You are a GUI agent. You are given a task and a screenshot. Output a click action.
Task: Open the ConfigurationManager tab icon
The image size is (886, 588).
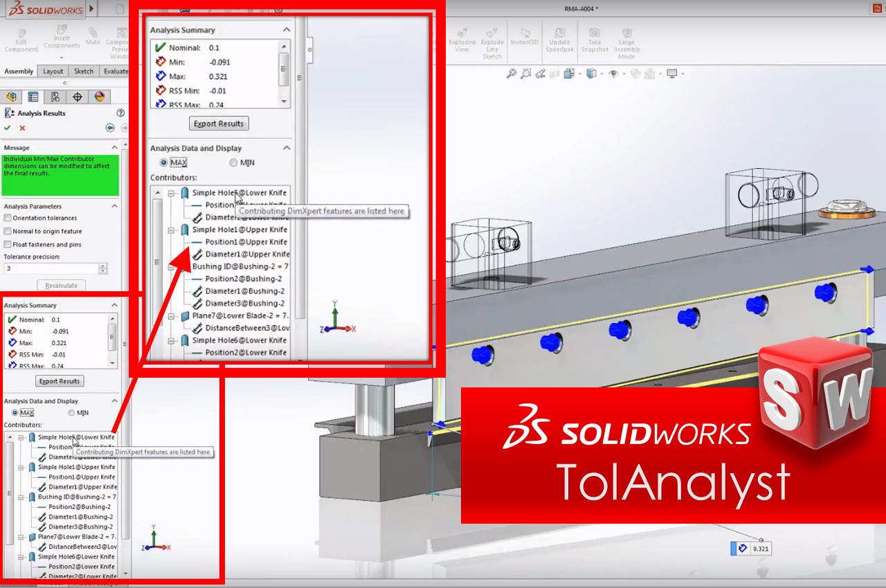click(x=55, y=97)
